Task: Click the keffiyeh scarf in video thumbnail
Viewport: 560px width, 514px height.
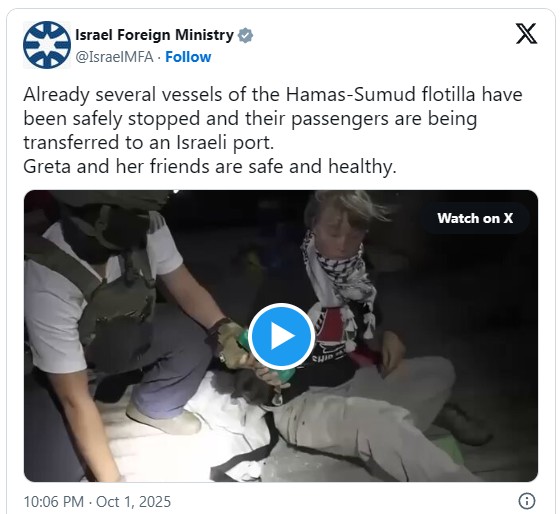Action: point(339,279)
